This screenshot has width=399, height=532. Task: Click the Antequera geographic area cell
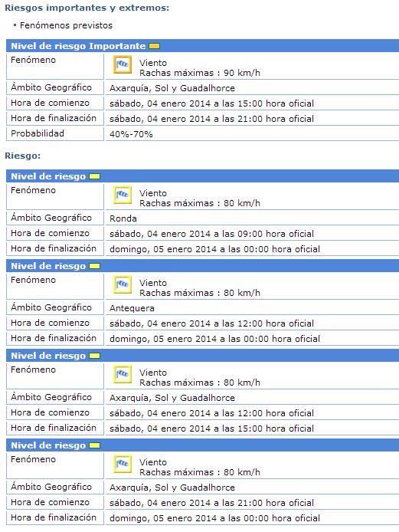[252, 308]
